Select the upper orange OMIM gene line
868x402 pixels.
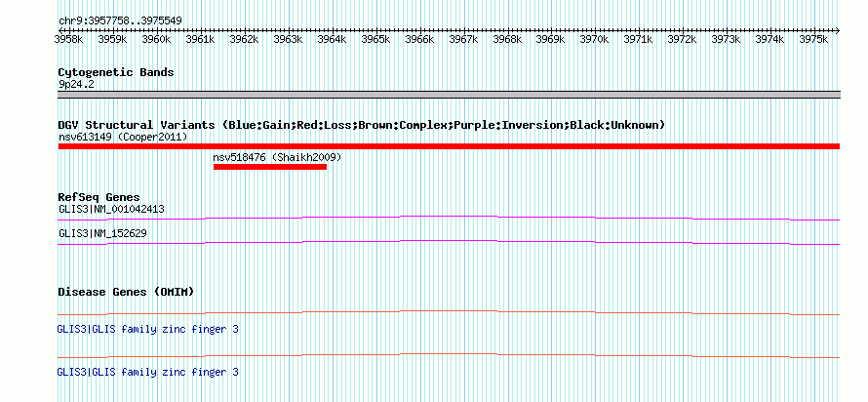[x=449, y=313]
